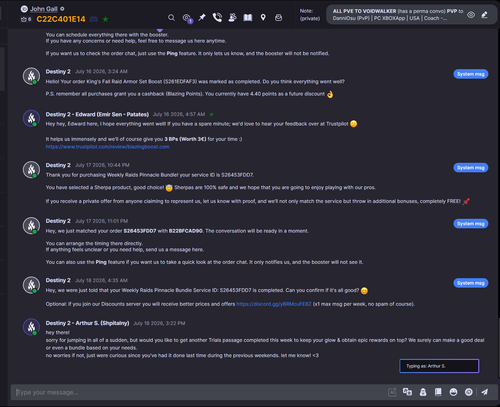Open the discord.gg invite link in the message
The width and height of the screenshot is (500, 407).
click(274, 304)
